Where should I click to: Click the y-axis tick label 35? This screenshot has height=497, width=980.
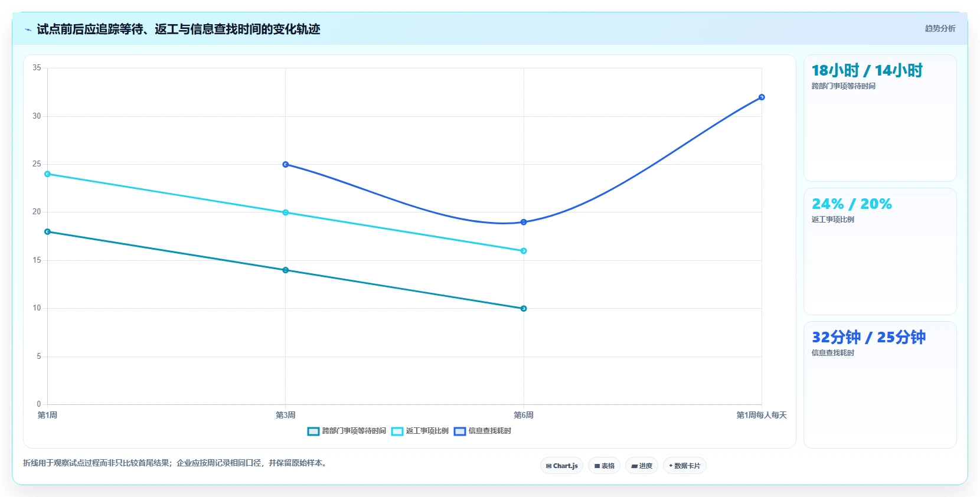point(37,68)
